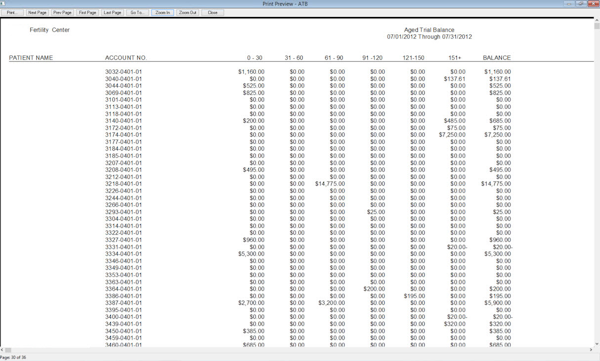Click the $485.00 value in 151+ column

pyautogui.click(x=455, y=121)
